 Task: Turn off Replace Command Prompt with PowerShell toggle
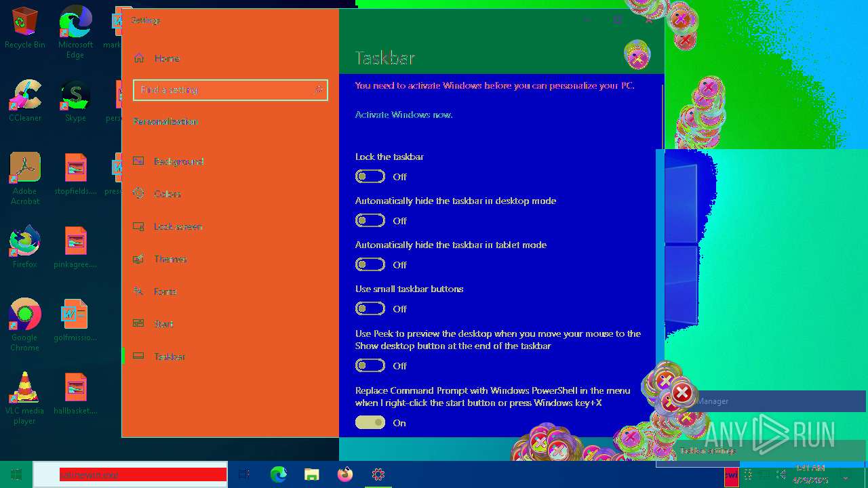coord(370,423)
